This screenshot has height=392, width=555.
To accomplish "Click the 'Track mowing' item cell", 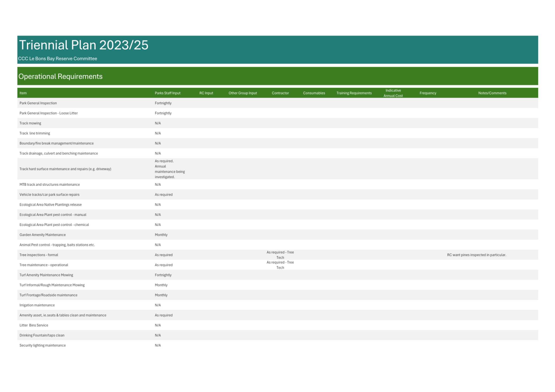I will [30, 123].
